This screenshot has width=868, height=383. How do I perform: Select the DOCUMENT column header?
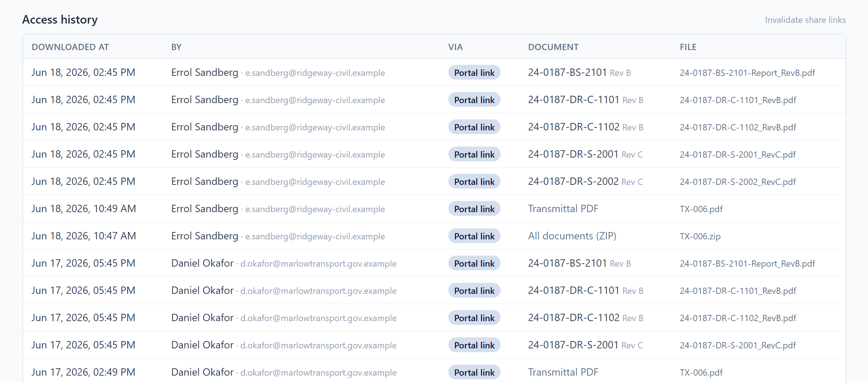point(553,47)
